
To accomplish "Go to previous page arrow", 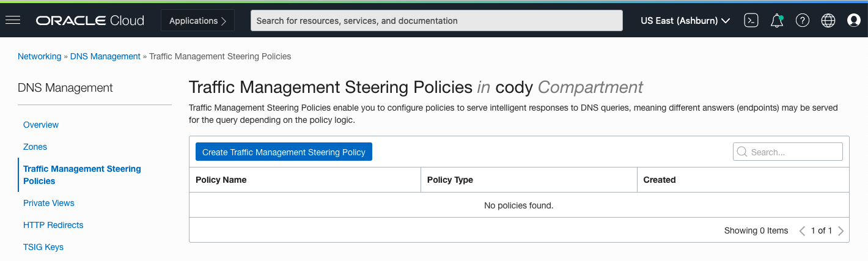I will click(x=802, y=231).
